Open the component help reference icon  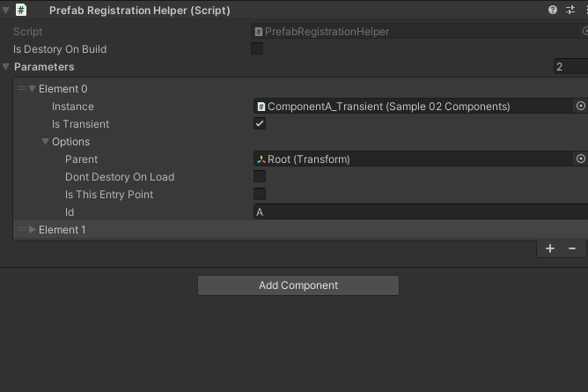pos(553,10)
